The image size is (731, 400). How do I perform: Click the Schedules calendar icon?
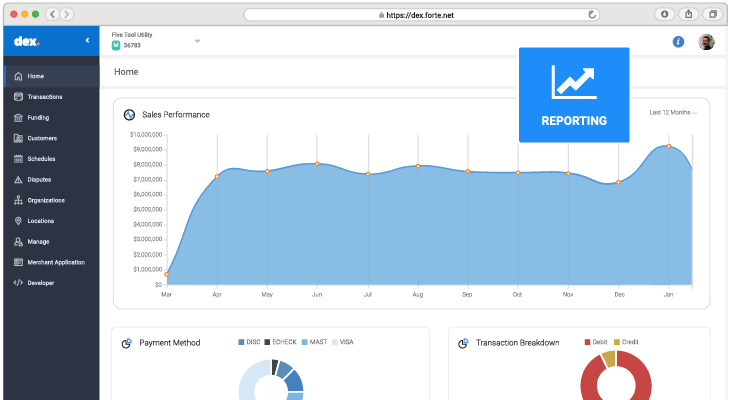point(18,159)
